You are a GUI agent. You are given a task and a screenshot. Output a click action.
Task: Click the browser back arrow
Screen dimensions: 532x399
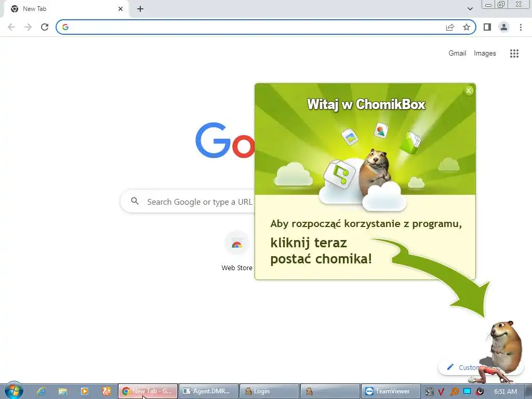pos(11,27)
